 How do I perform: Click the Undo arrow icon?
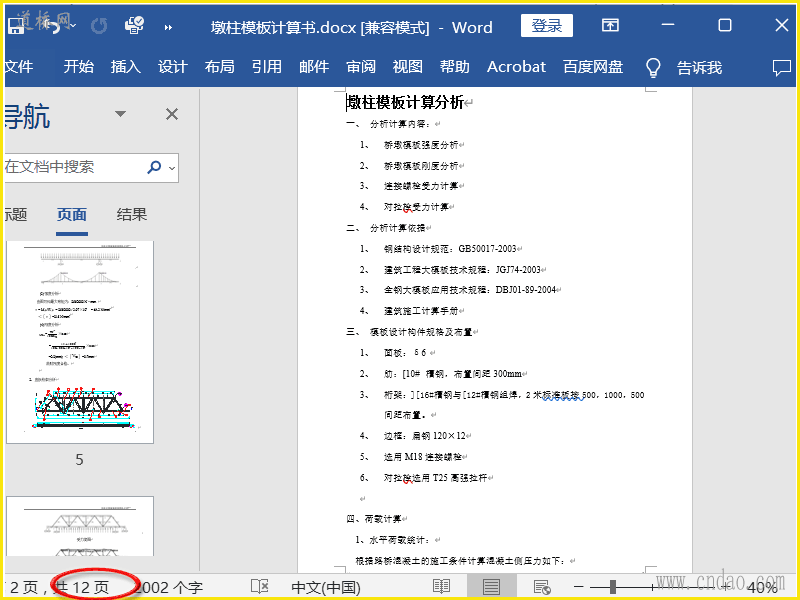53,26
